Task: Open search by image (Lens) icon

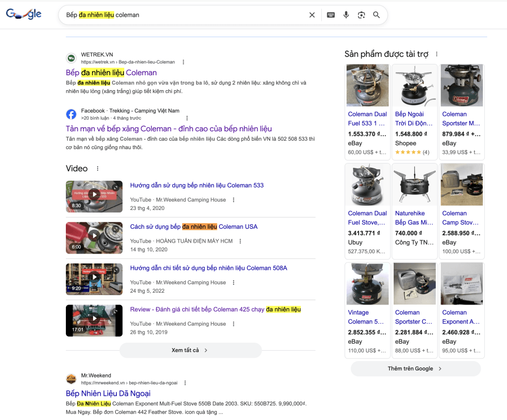Action: [361, 15]
